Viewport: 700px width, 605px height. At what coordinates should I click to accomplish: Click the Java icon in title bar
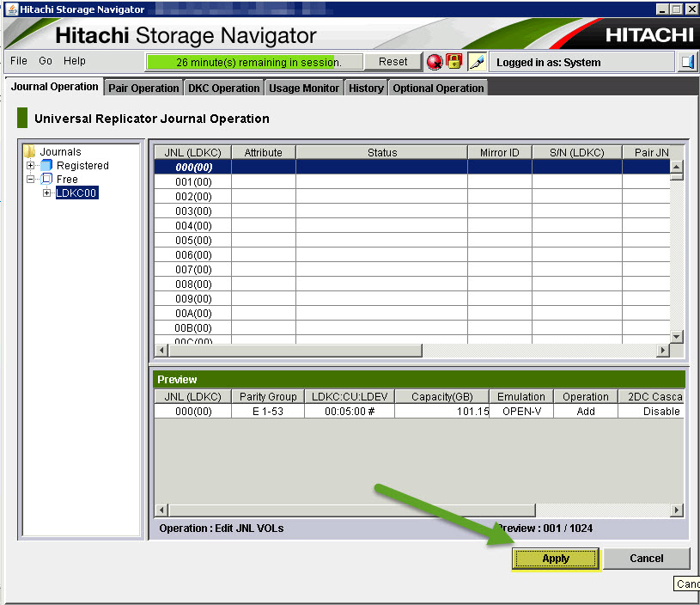click(11, 9)
